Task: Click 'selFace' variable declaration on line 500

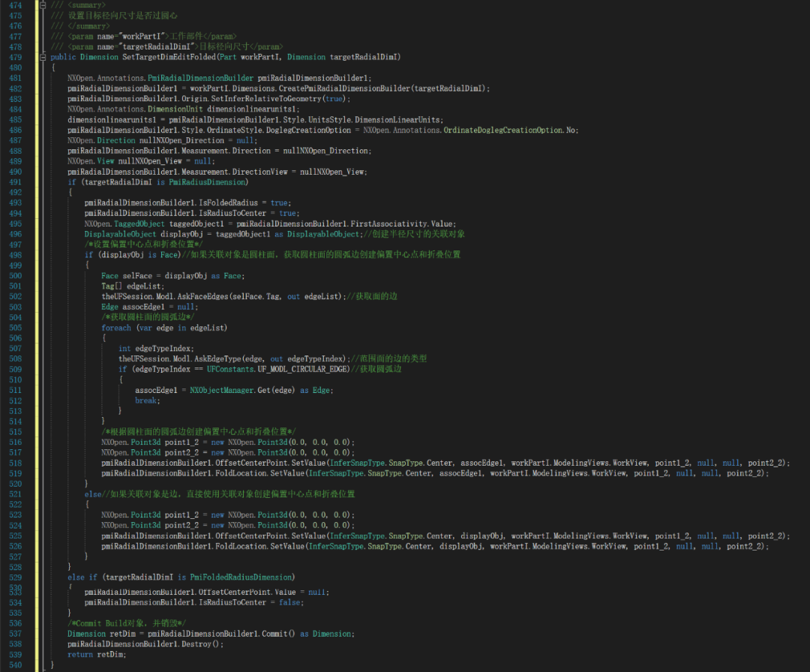Action: [x=137, y=276]
